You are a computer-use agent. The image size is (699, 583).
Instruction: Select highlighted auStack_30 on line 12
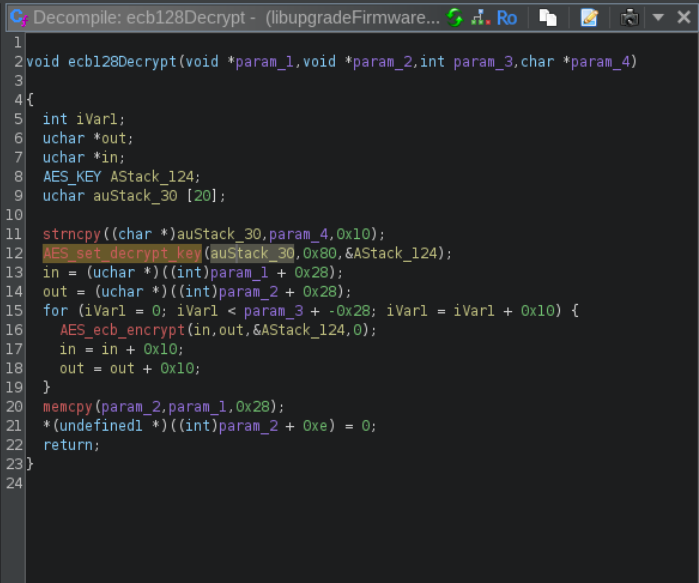pos(252,253)
